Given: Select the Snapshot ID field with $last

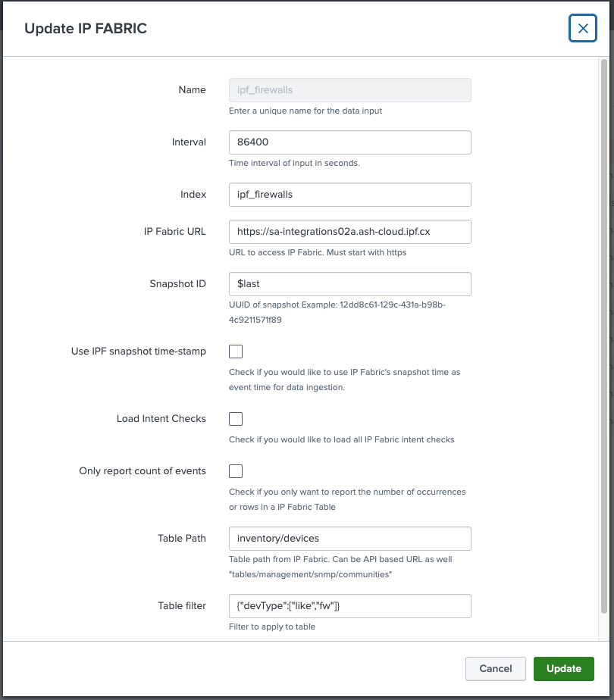Looking at the screenshot, I should pos(349,284).
